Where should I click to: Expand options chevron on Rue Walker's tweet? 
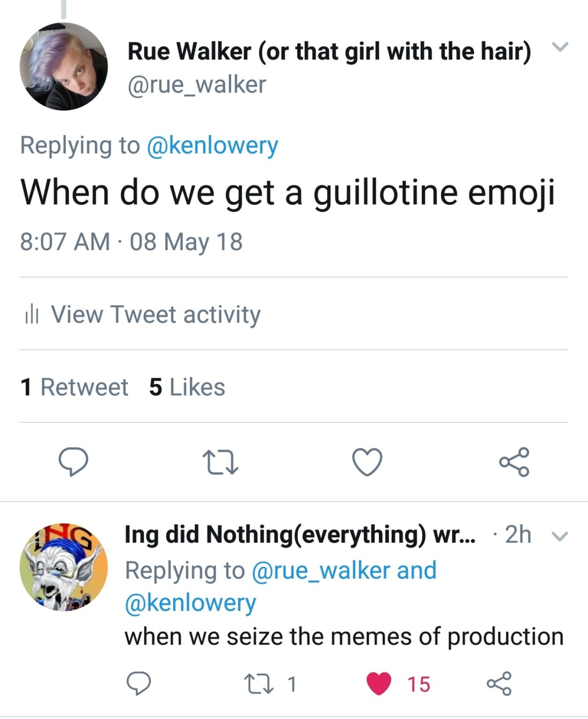(559, 48)
